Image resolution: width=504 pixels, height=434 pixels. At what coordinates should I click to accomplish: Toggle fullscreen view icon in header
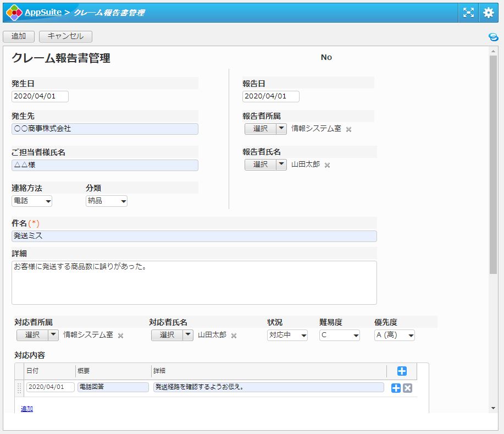click(468, 13)
